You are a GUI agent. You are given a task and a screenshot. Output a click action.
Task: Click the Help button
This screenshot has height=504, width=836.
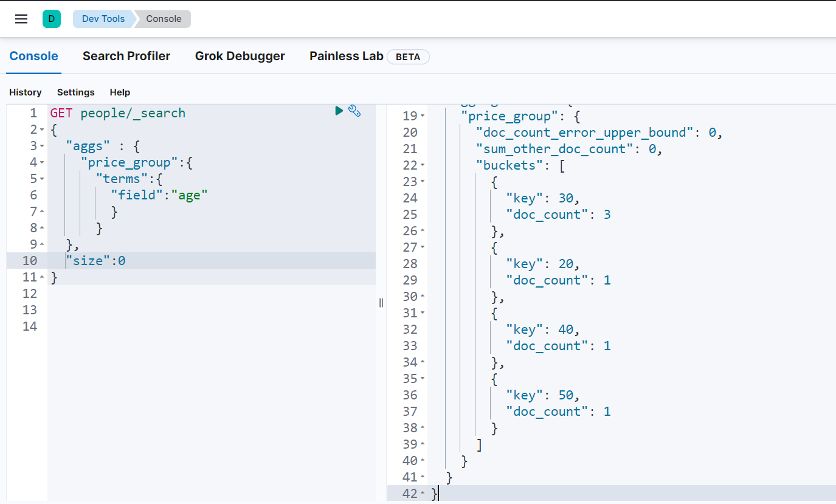[120, 92]
